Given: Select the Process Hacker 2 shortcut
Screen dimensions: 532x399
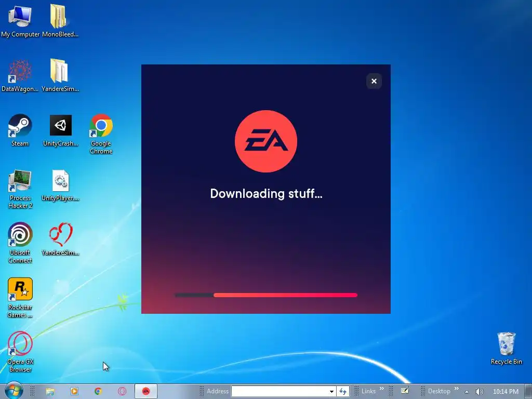Looking at the screenshot, I should [20, 189].
